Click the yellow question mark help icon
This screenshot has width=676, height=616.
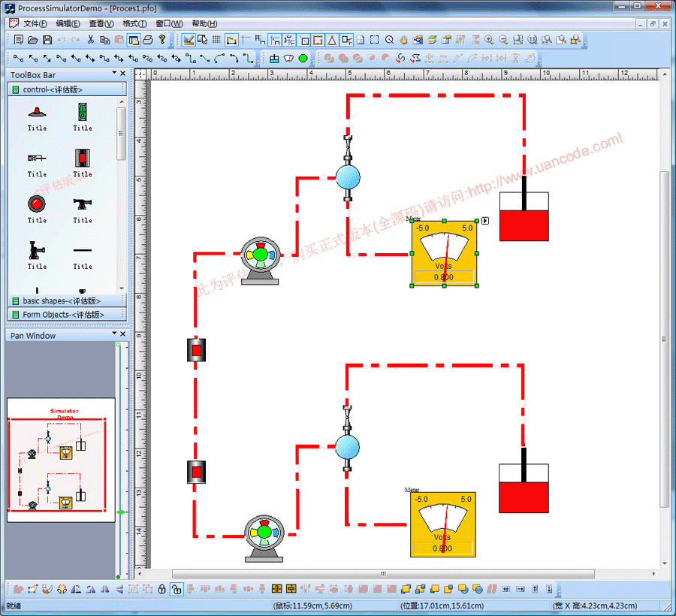click(x=161, y=40)
